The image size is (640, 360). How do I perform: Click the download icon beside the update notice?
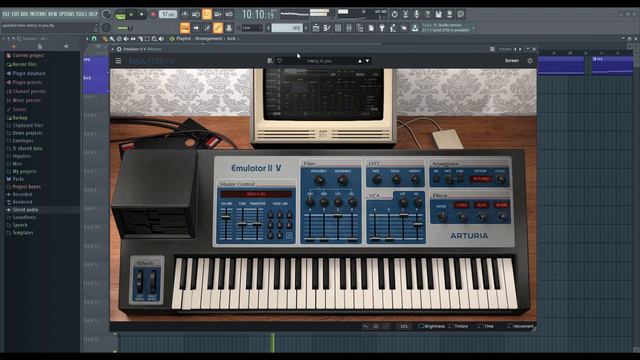click(415, 28)
